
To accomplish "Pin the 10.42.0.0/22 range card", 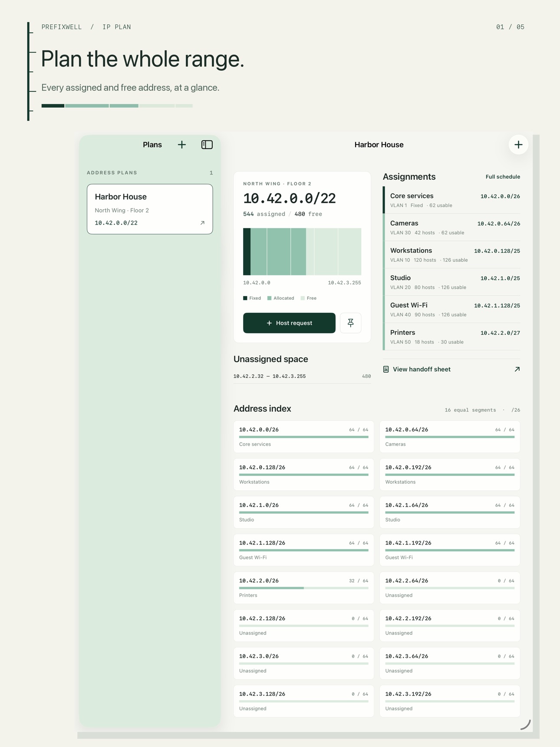I will (x=351, y=323).
